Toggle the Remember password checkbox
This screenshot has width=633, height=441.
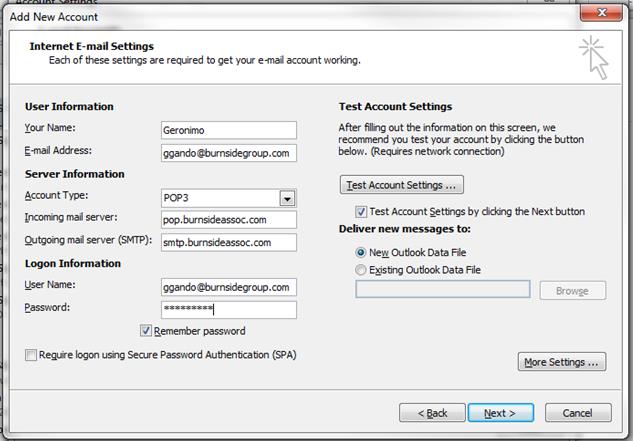(146, 331)
